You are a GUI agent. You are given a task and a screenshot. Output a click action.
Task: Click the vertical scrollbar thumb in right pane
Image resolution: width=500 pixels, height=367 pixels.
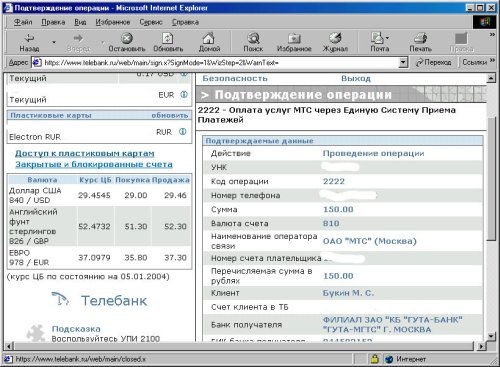pyautogui.click(x=491, y=178)
